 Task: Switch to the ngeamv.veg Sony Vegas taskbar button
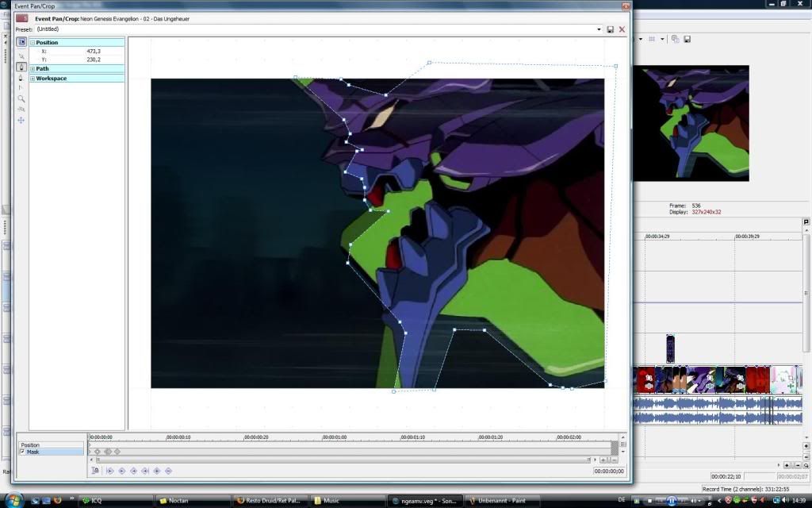[425, 501]
